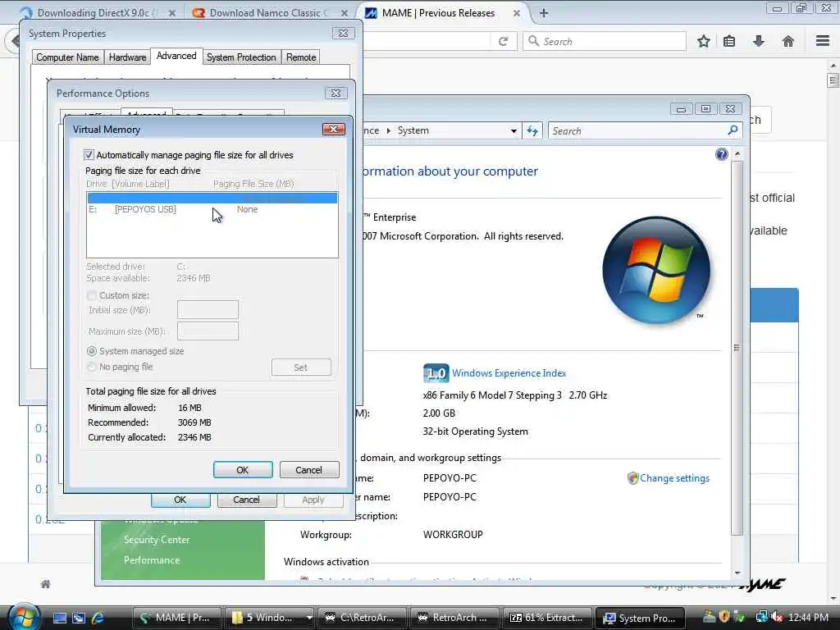The width and height of the screenshot is (840, 630).
Task: Open the help question mark icon
Action: point(722,154)
